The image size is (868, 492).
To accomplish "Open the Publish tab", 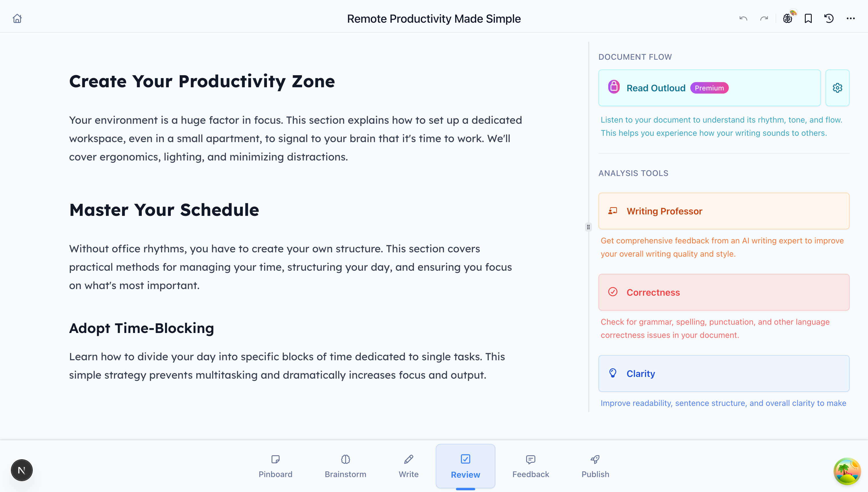I will (595, 466).
